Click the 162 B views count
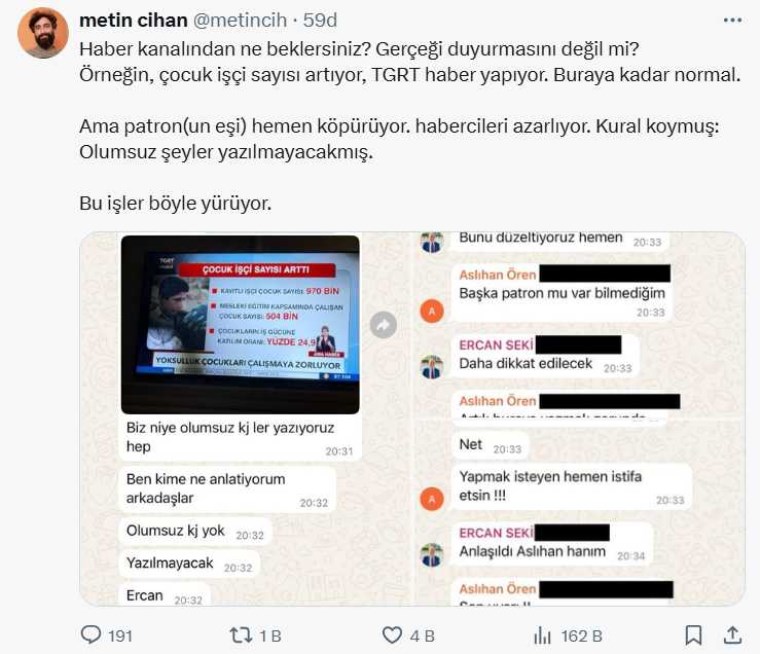Screen dimensions: 760x654 pyautogui.click(x=582, y=636)
